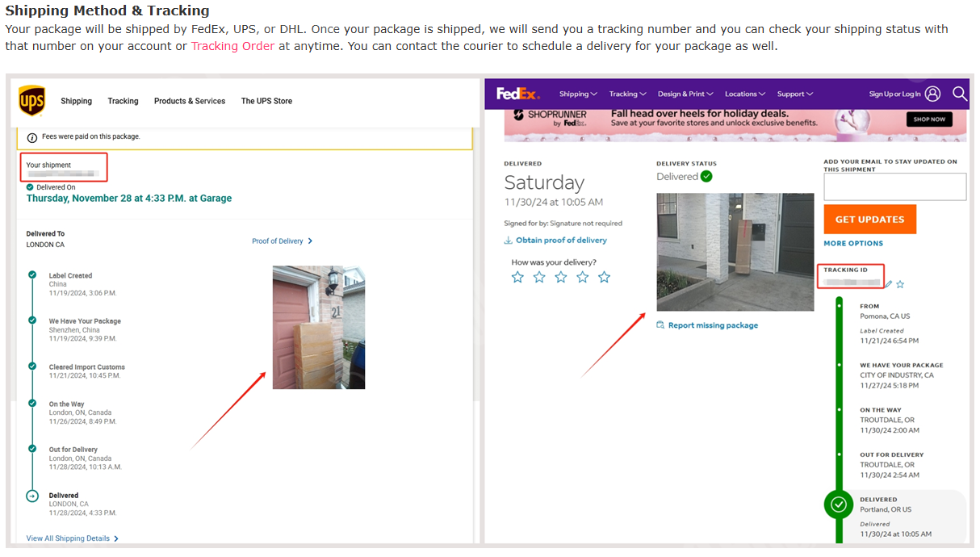The height and width of the screenshot is (557, 980).
Task: Click the check marker for We Have Your Package, Shenzhen
Action: [32, 320]
